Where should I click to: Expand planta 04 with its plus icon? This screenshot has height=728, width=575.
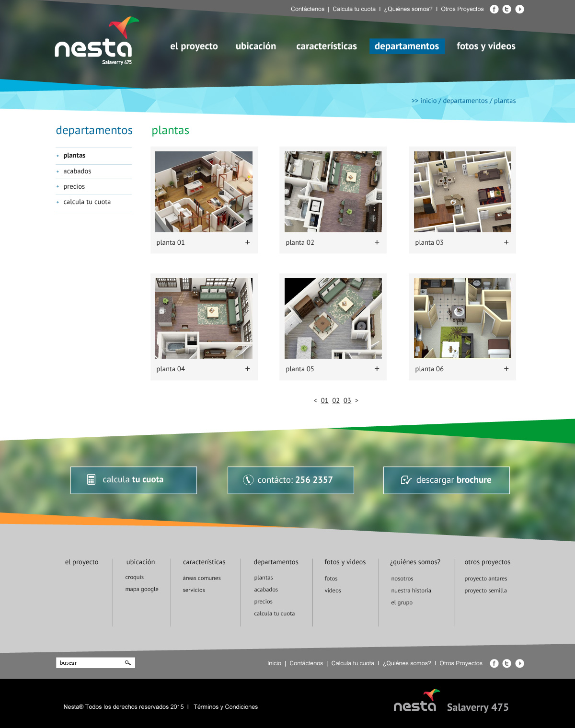[x=248, y=369]
